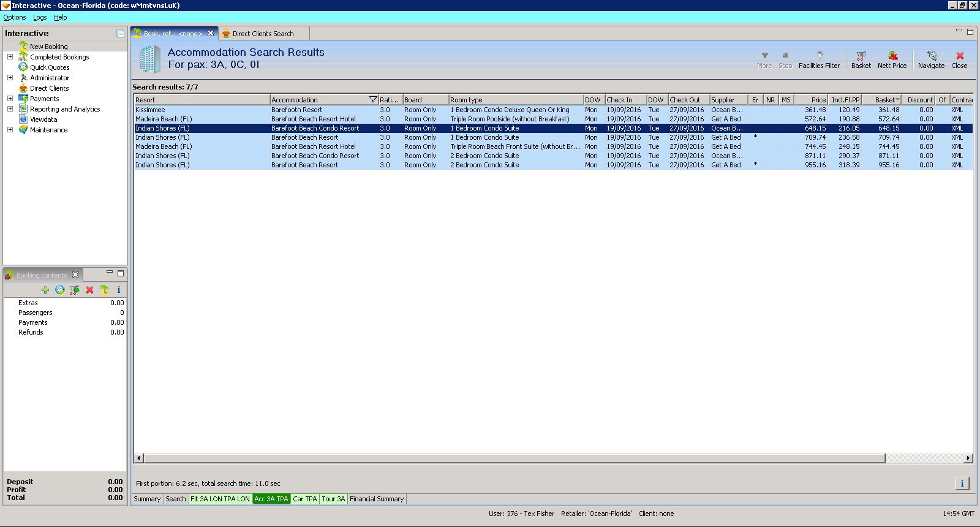Viewport: 980px width, 527px height.
Task: Select Direct Clients in the sidebar tree
Action: point(50,88)
